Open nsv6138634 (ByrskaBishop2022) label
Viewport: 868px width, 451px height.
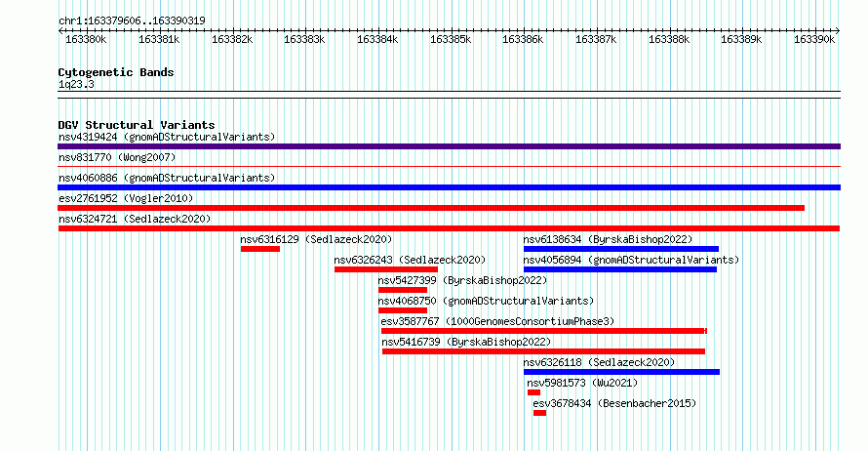608,239
